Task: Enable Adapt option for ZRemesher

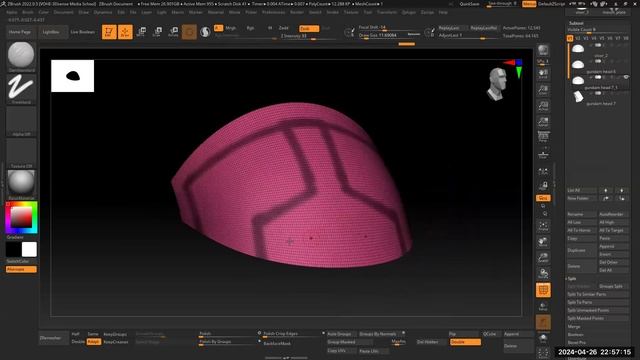Action: pos(93,342)
